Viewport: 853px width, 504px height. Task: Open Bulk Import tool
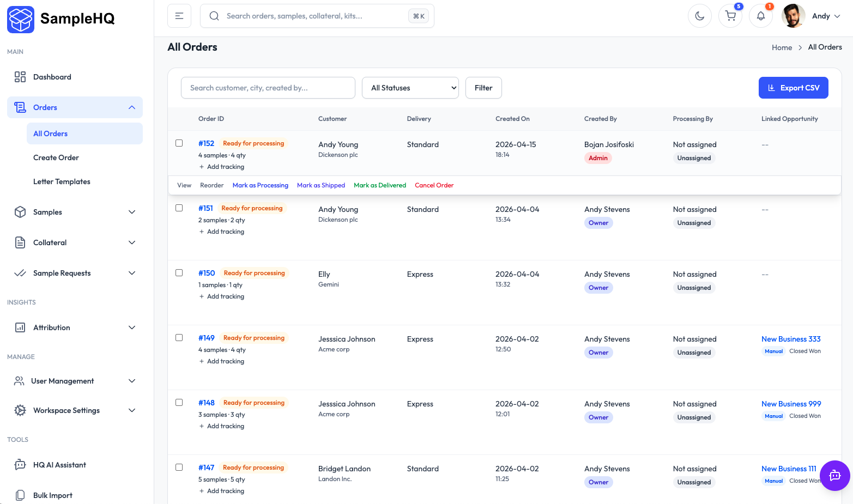[x=75, y=495]
